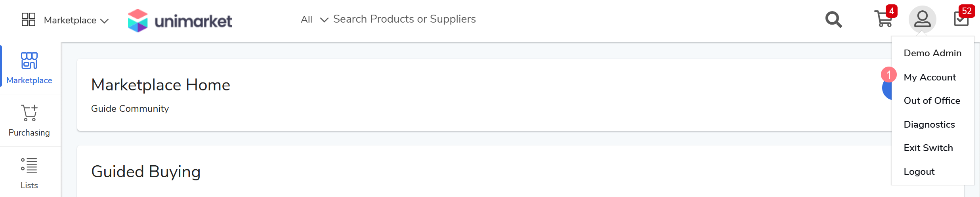
Task: Click the app grid icon beside Marketplace
Action: [29, 19]
